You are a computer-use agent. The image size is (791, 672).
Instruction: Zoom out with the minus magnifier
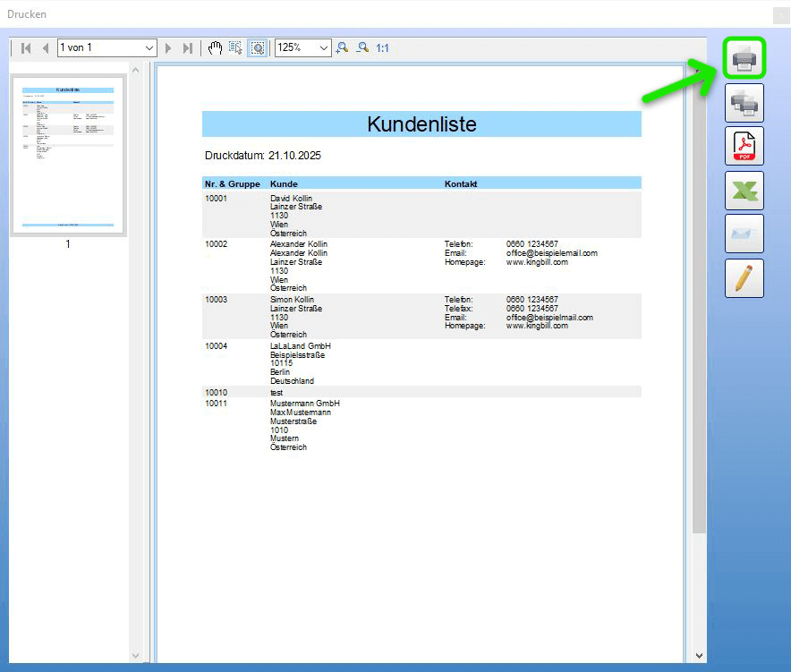[361, 48]
